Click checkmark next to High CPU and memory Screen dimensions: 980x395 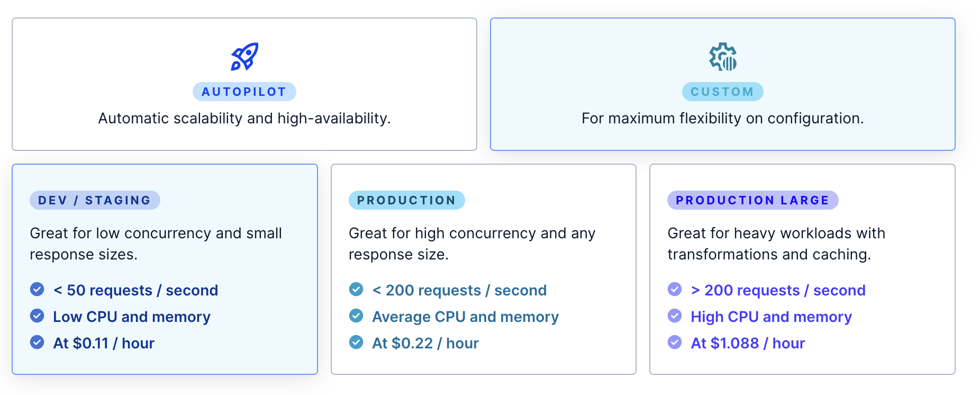675,316
